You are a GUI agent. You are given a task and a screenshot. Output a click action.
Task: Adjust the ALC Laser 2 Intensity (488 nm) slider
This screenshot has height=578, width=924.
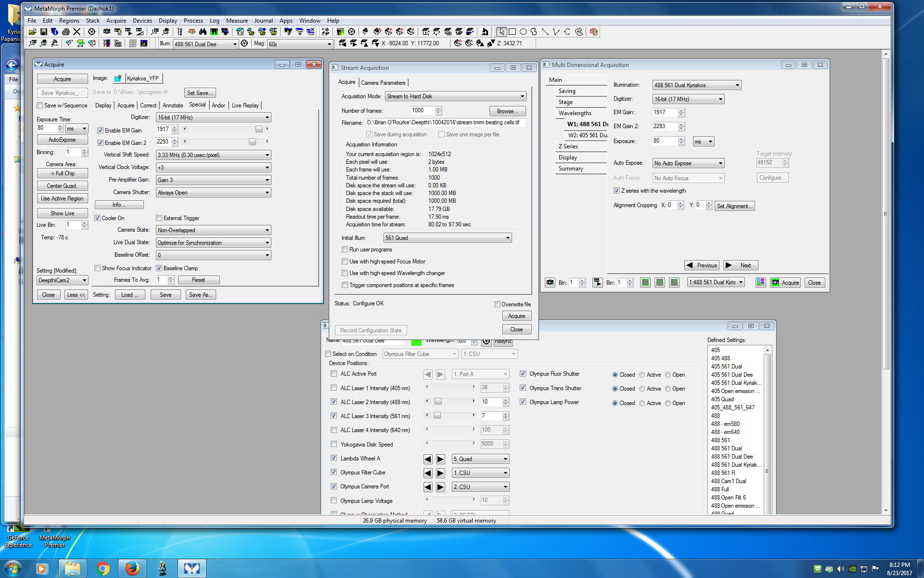[438, 402]
